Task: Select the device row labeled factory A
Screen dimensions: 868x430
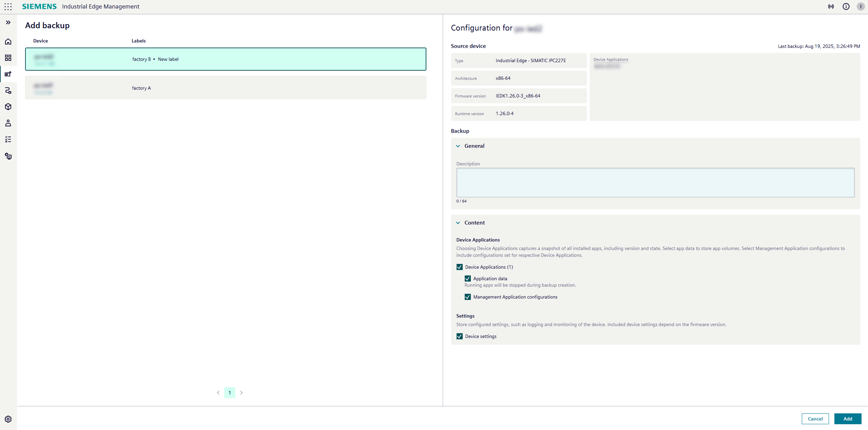Action: point(225,88)
